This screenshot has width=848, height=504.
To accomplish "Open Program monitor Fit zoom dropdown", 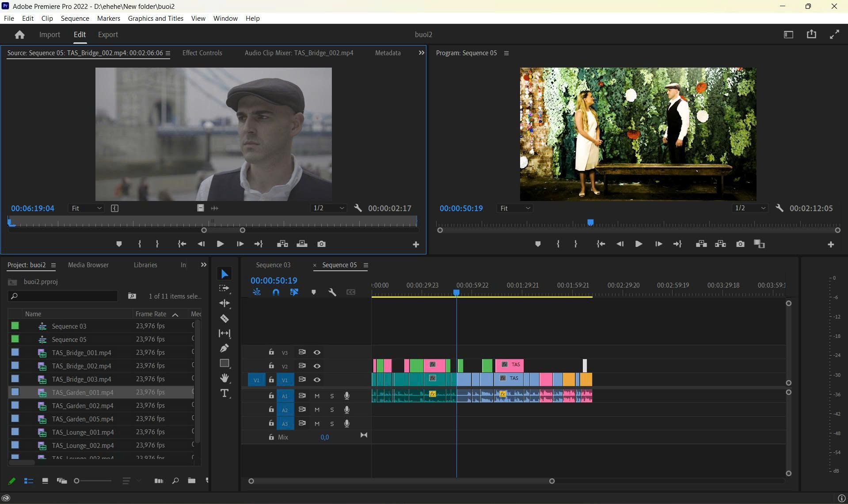I will tap(514, 208).
